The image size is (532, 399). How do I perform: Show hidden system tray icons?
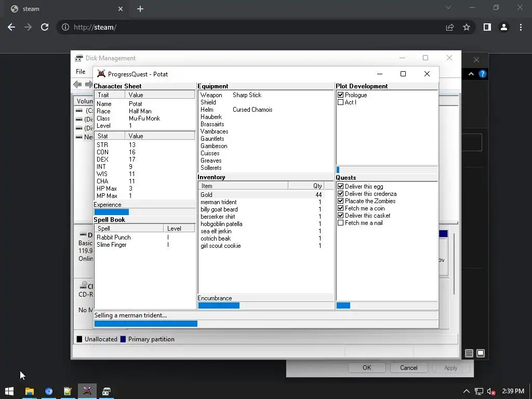click(467, 392)
